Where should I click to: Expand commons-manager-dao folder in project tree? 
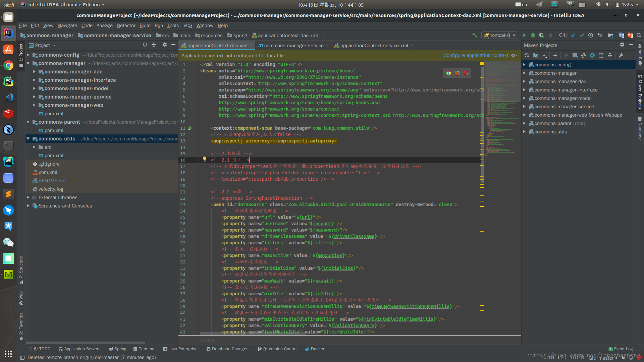34,72
